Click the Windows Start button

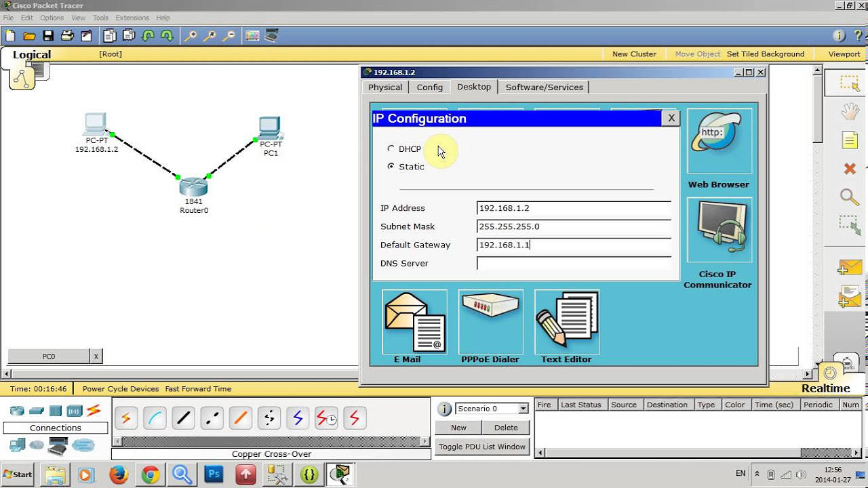pyautogui.click(x=18, y=474)
